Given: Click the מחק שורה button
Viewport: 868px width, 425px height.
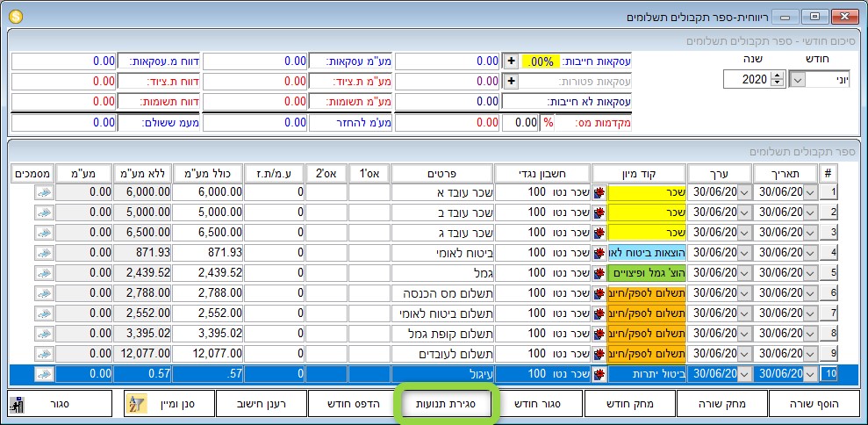Looking at the screenshot, I should [721, 405].
